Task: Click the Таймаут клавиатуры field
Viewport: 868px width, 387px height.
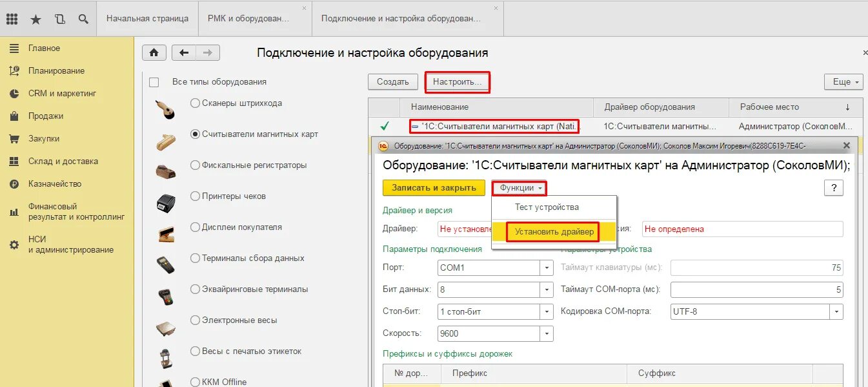Action: [x=757, y=267]
